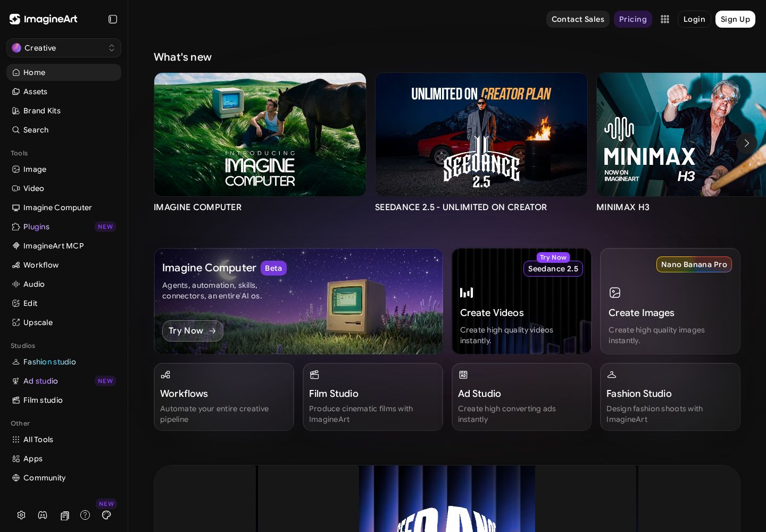Click the Film Studio clapperboard card icon

[x=314, y=375]
